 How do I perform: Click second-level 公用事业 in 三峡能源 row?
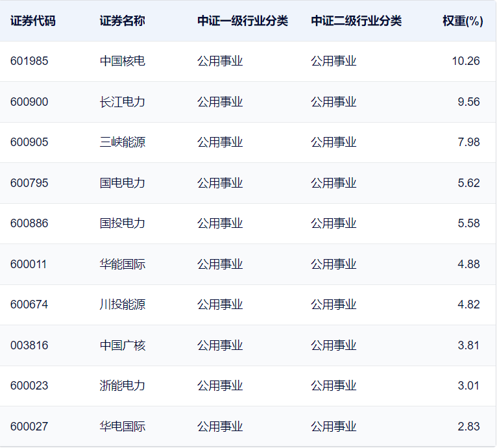click(x=333, y=142)
